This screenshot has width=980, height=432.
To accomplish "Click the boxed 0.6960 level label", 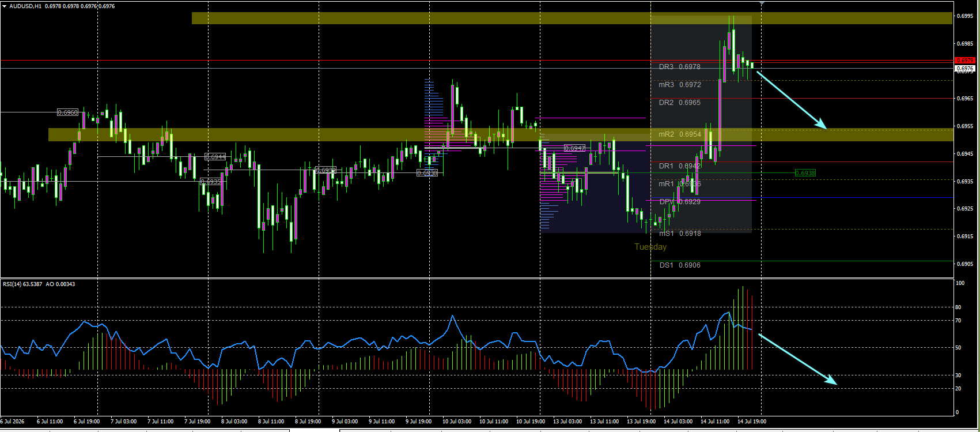I will tap(68, 112).
